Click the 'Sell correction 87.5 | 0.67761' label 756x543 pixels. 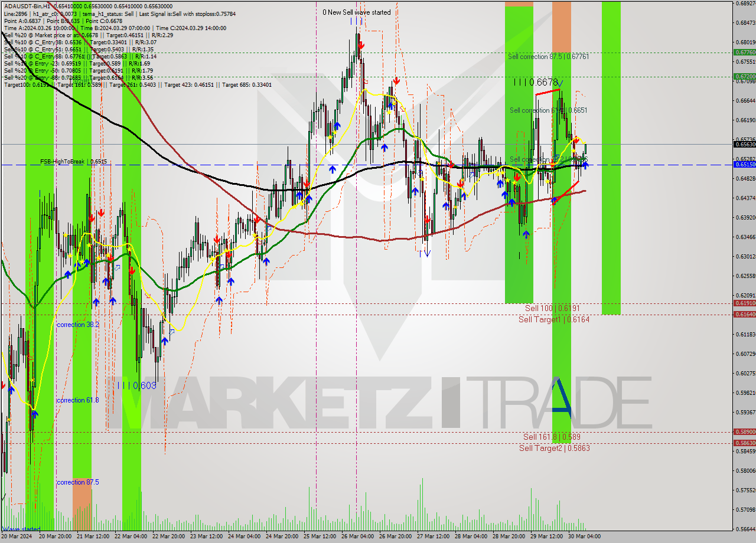[x=549, y=56]
